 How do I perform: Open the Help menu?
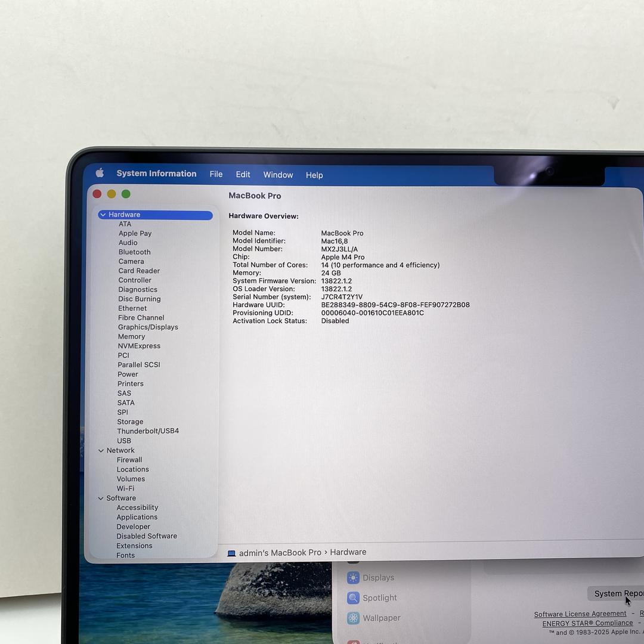click(x=314, y=175)
